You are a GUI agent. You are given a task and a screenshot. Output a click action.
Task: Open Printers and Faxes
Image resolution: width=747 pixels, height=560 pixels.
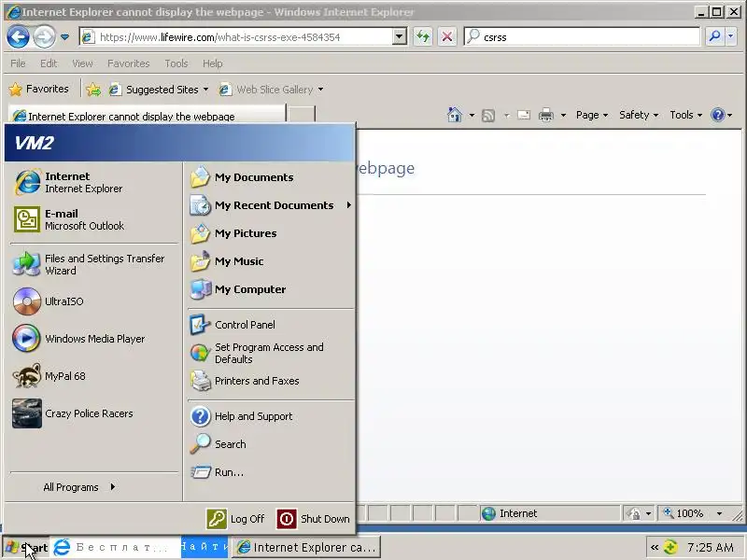[271, 381]
